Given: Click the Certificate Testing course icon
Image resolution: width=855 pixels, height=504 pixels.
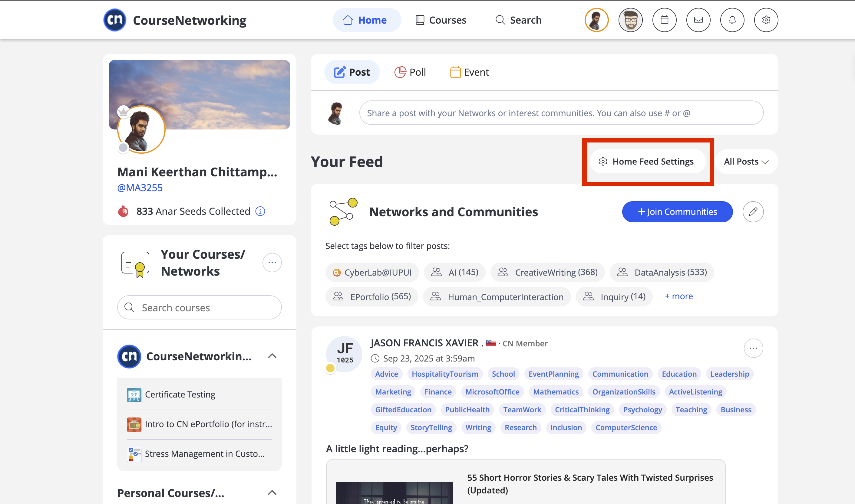Looking at the screenshot, I should coord(134,395).
